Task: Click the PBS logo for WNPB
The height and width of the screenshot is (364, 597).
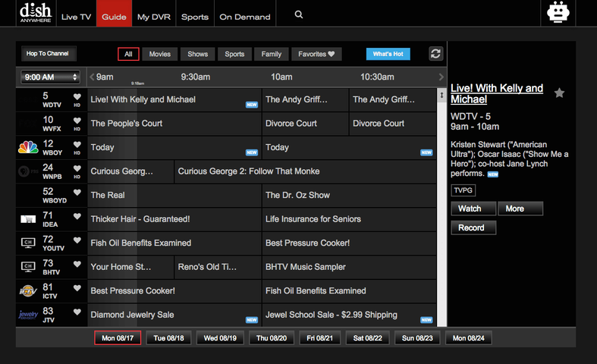Action: click(x=28, y=171)
